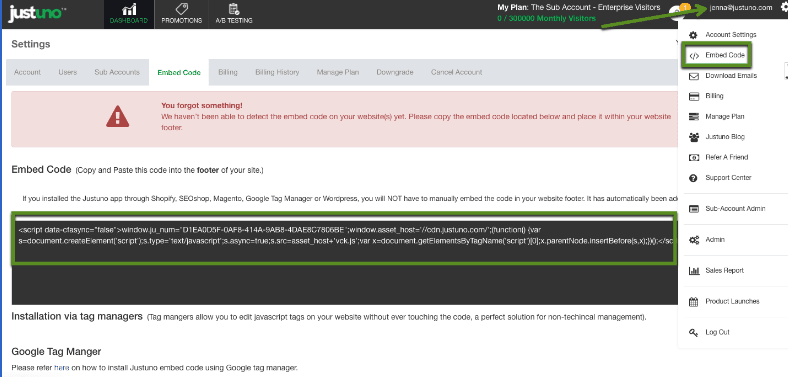Viewport: 788px width, 377px height.
Task: Switch to the Sub Accounts tab
Action: tap(117, 72)
